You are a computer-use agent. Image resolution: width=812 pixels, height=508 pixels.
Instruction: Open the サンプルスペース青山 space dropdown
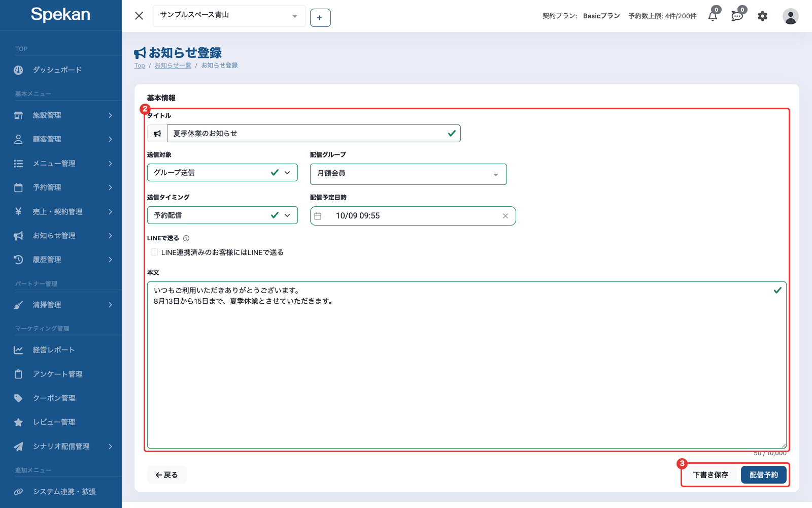click(229, 16)
